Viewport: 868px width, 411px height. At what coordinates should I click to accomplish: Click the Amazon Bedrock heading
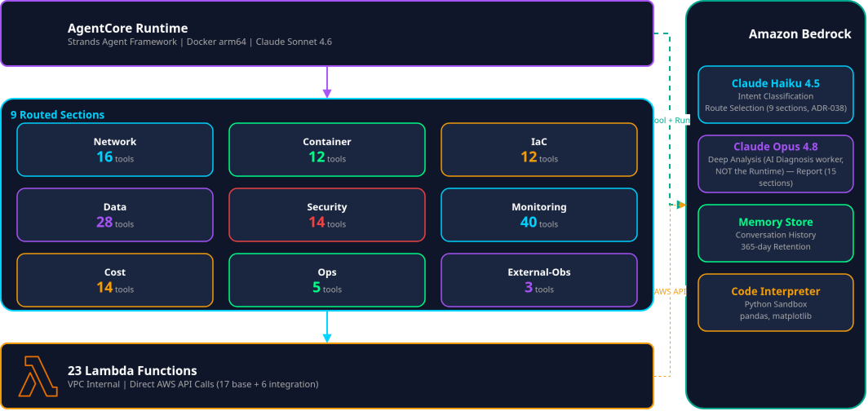800,34
